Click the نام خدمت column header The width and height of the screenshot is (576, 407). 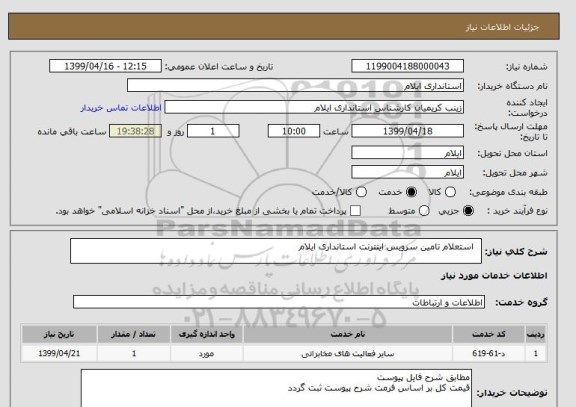point(348,334)
